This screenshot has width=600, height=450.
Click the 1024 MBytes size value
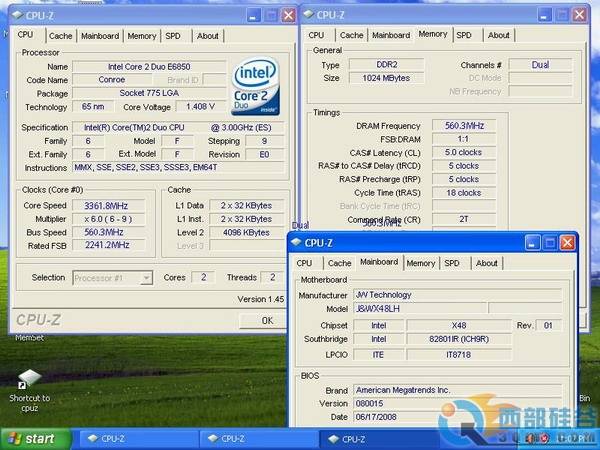coord(386,78)
